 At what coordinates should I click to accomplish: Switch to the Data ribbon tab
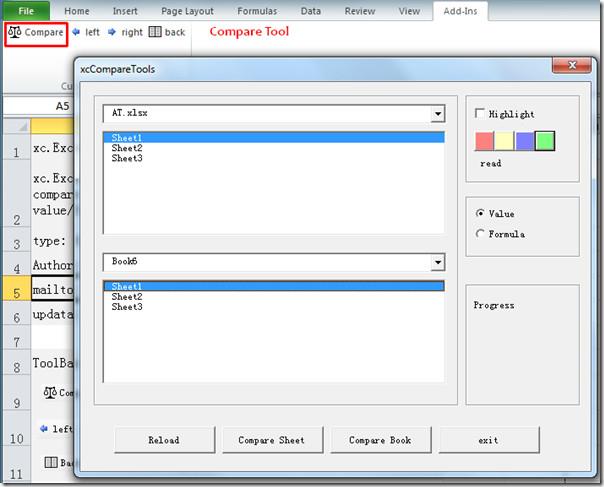[311, 11]
